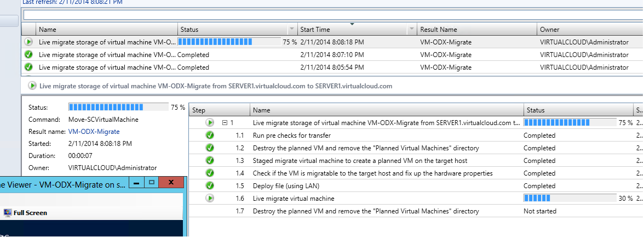Click Status progress bar in details summary
The image size is (644, 237).
point(118,108)
